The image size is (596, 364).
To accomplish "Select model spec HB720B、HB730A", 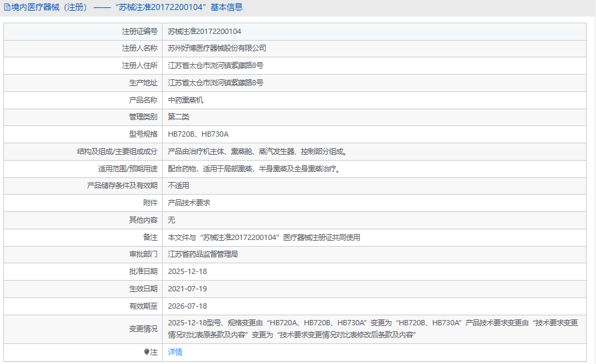I will click(198, 134).
